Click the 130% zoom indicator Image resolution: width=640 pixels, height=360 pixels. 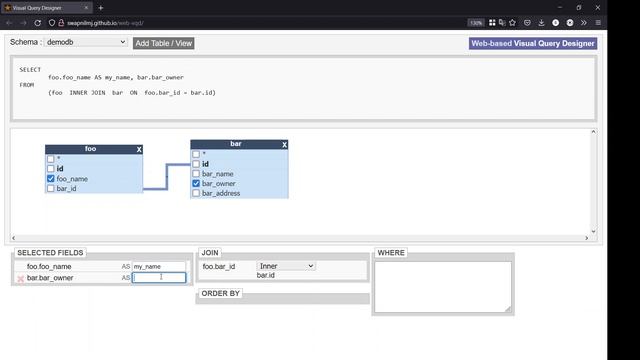click(476, 23)
